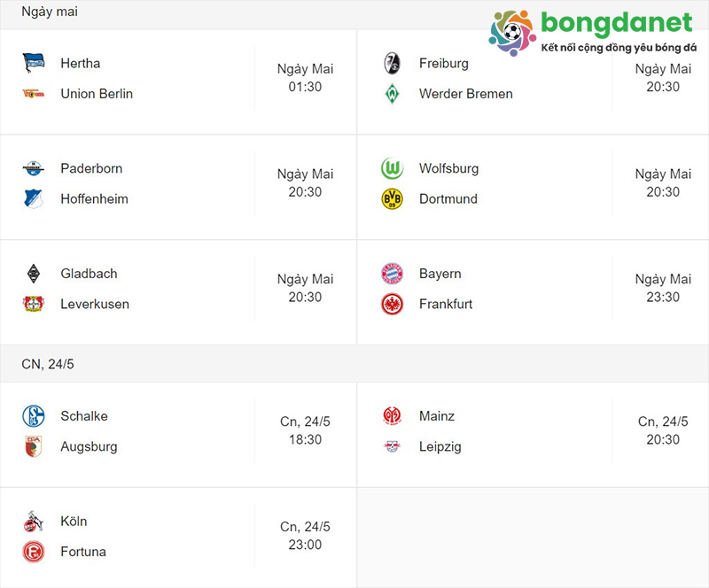
Task: Click the Bayern Munich club crest
Action: coord(393,274)
